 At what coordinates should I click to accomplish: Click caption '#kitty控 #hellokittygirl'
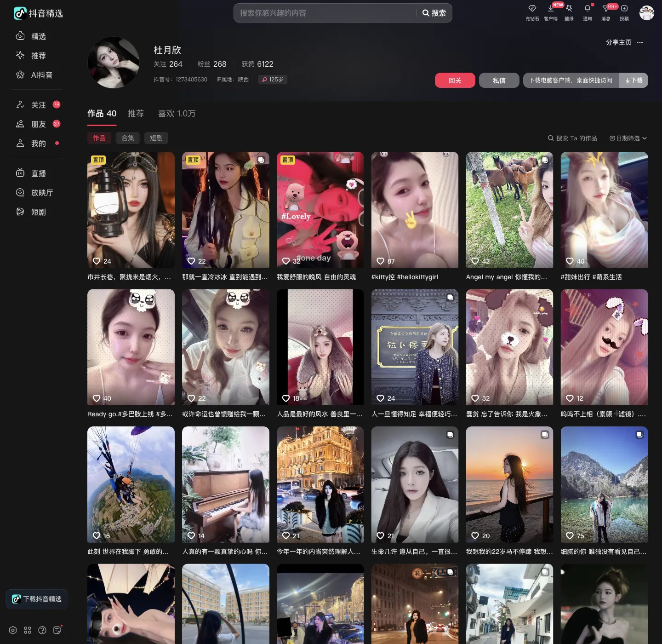[405, 277]
